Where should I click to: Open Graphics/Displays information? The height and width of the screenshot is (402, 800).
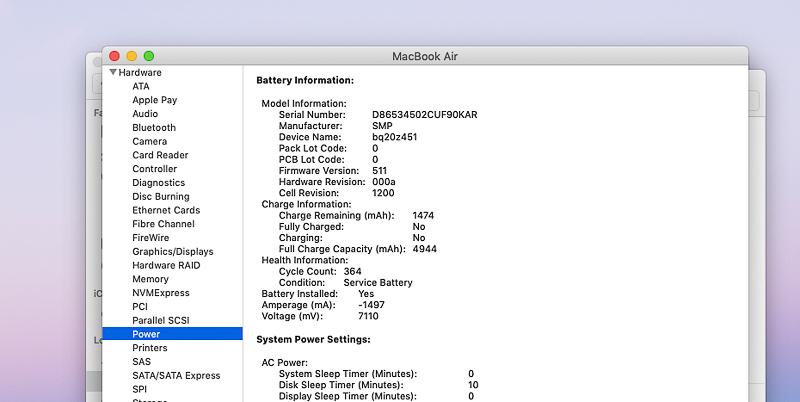tap(173, 252)
